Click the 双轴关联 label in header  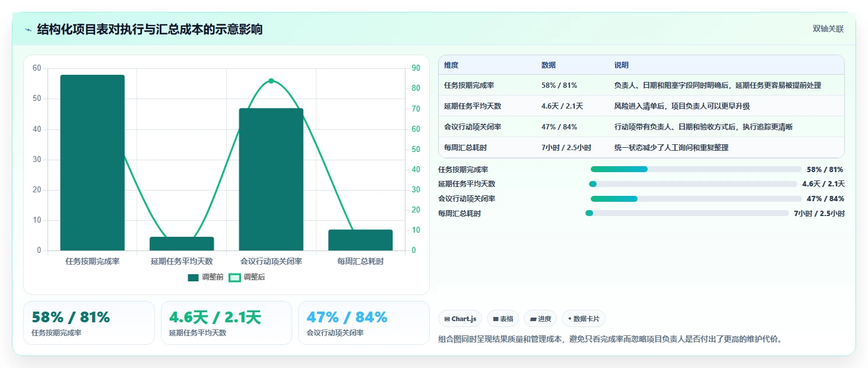828,29
